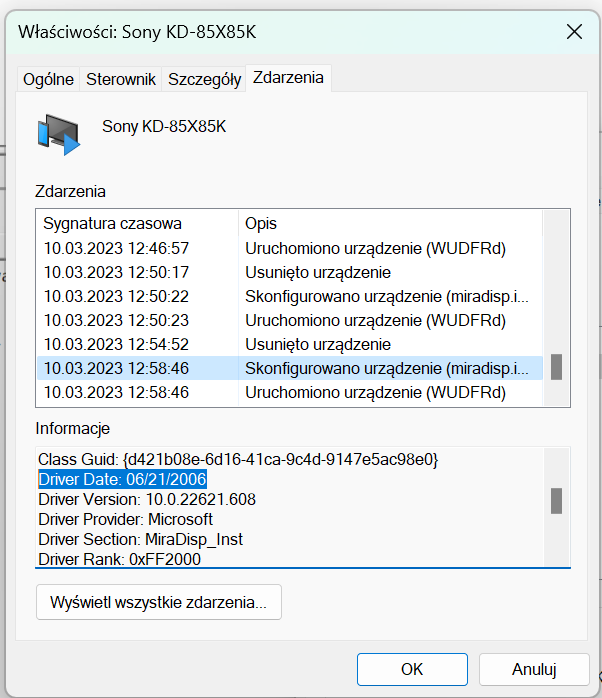Click the Driver Version line in Informacje
Image resolution: width=602 pixels, height=698 pixels.
pyautogui.click(x=146, y=499)
